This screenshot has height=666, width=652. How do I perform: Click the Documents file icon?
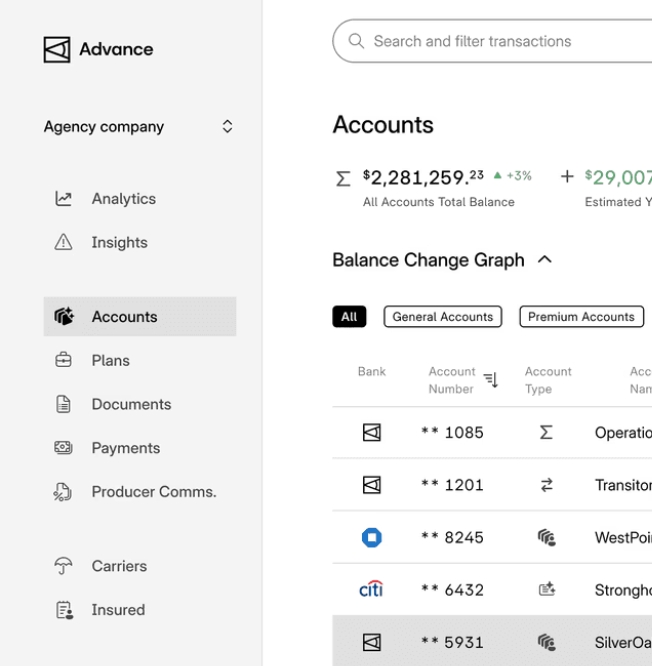[63, 404]
